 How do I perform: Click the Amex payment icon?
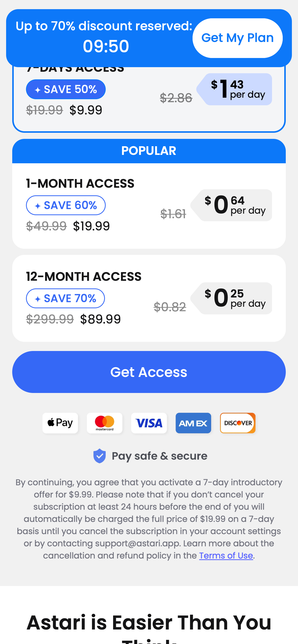click(x=193, y=423)
